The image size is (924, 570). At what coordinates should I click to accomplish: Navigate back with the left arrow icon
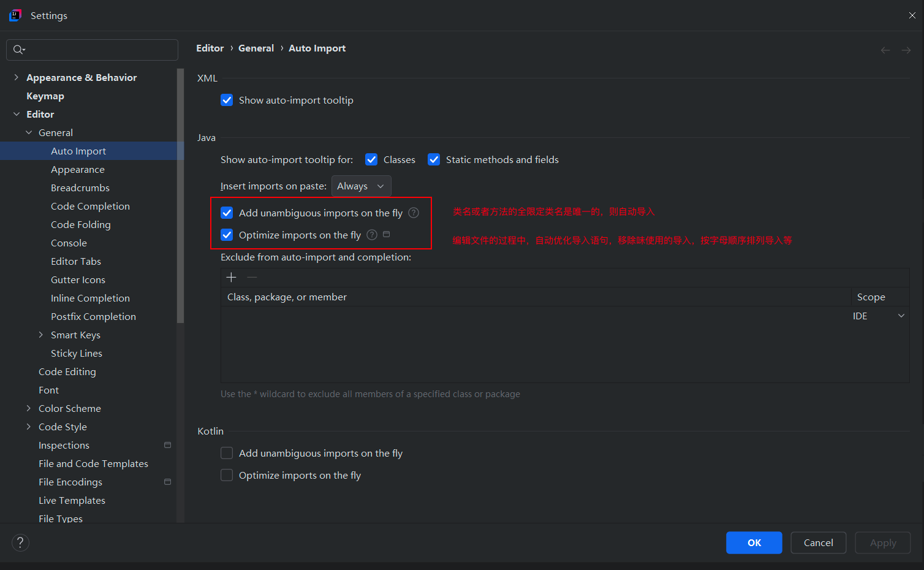coord(885,50)
